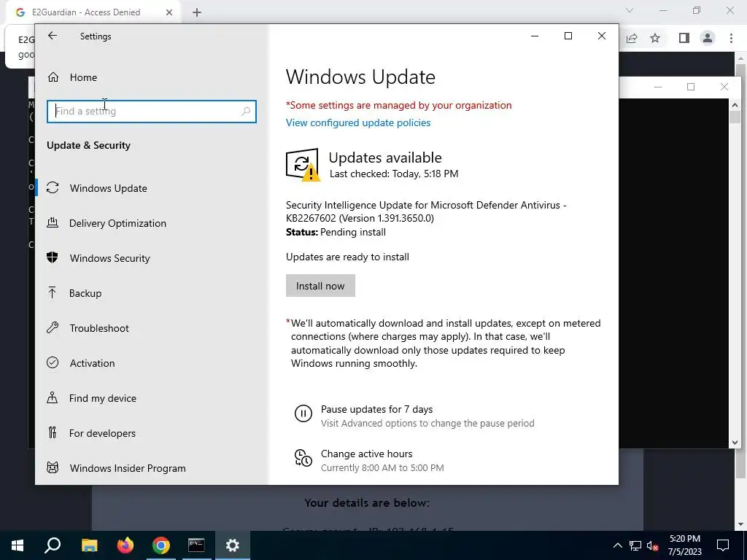Open notification center icon
Image resolution: width=747 pixels, height=560 pixels.
point(723,545)
